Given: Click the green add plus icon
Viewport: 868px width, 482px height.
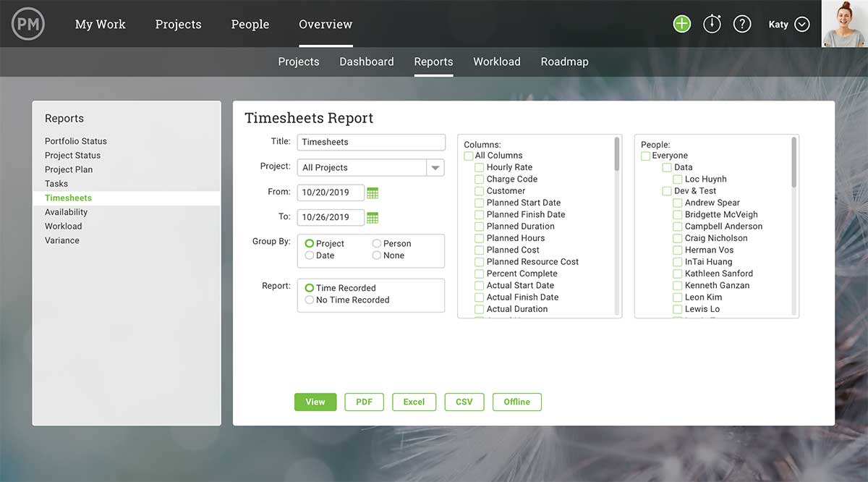Looking at the screenshot, I should (x=682, y=24).
